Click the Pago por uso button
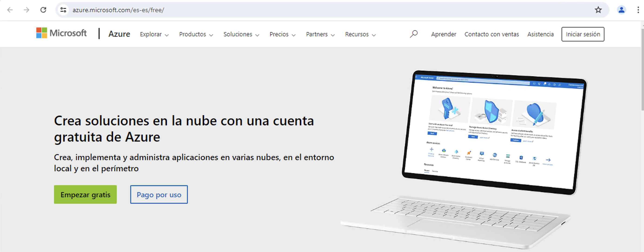 pyautogui.click(x=159, y=194)
